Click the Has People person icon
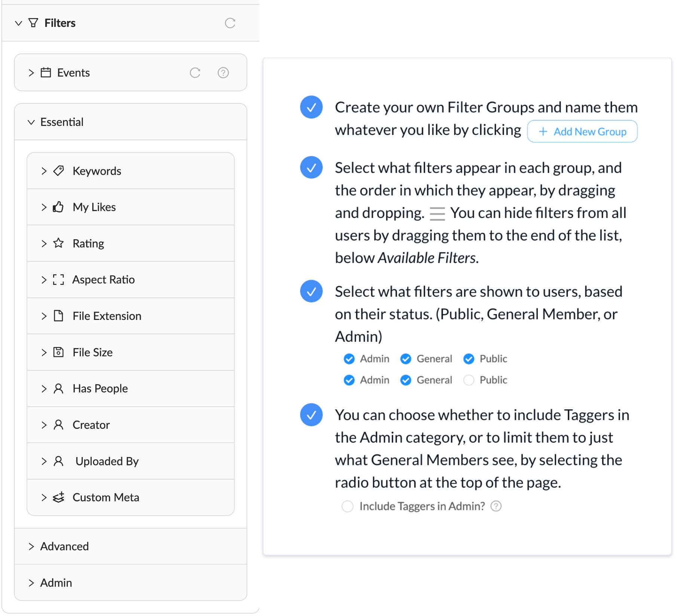This screenshot has height=616, width=677. tap(58, 389)
